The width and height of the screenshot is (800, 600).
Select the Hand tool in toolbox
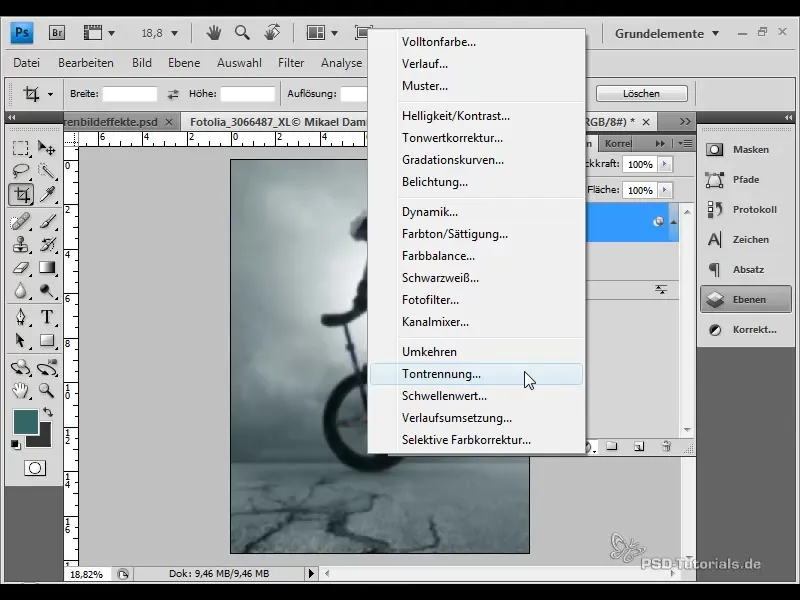click(x=20, y=391)
